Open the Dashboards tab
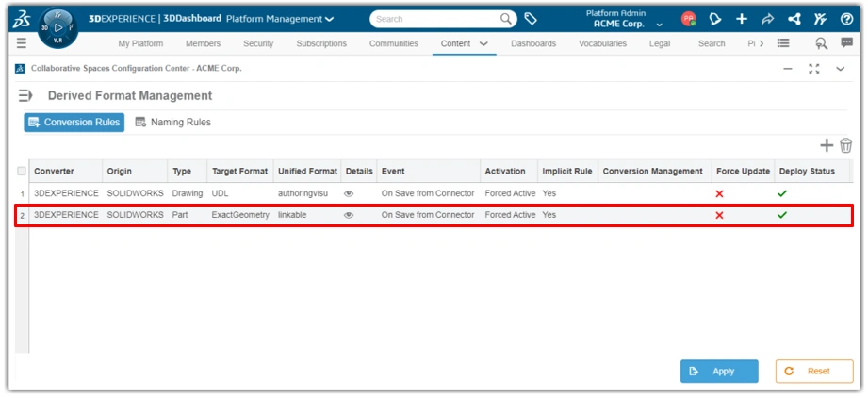The height and width of the screenshot is (398, 868). (533, 43)
